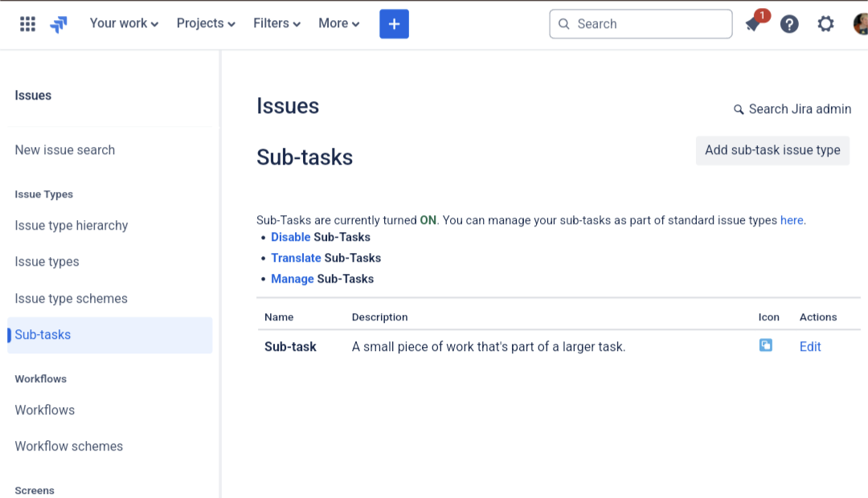This screenshot has height=498, width=868.
Task: Open the Help question mark icon
Action: click(x=789, y=24)
